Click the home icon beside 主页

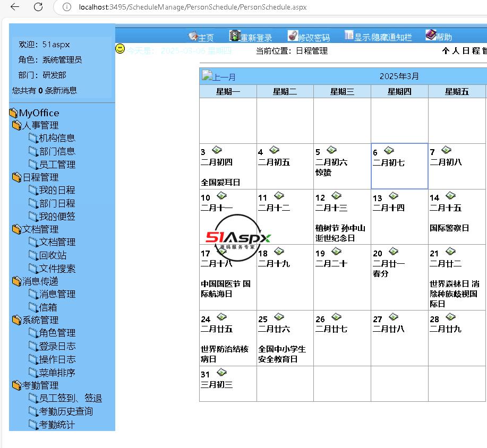click(193, 36)
